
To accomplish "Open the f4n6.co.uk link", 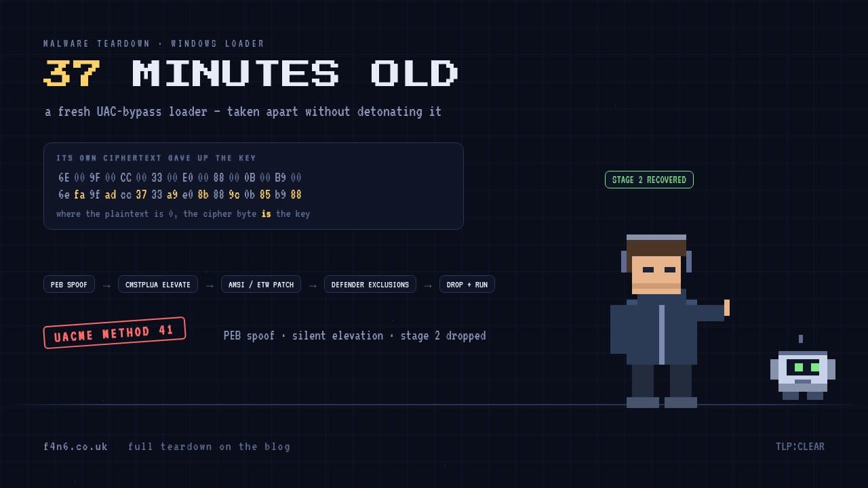I will coord(75,447).
